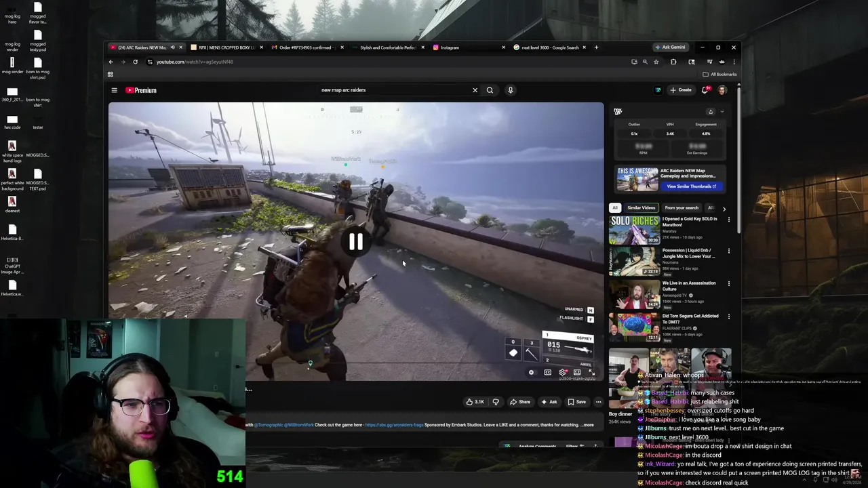
Task: Switch to the Instagram tab
Action: (x=468, y=47)
